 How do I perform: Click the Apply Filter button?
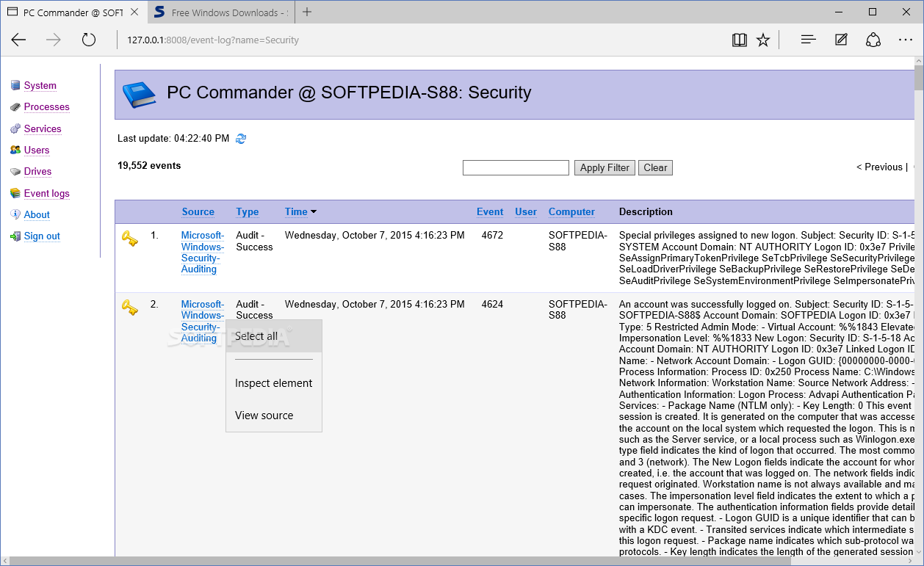tap(604, 168)
